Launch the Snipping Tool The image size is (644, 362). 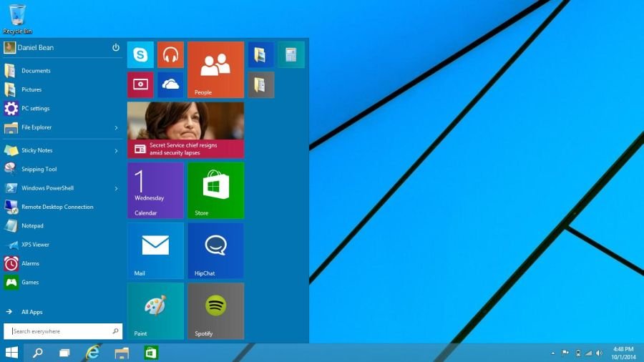[62, 169]
